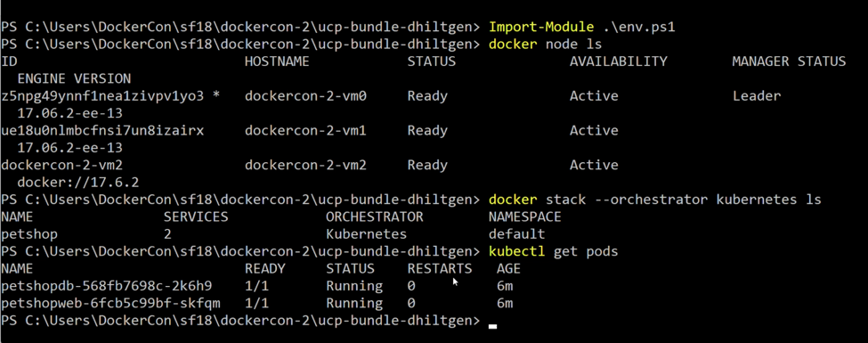This screenshot has width=868, height=343.
Task: Click the blinking cursor at the prompt
Action: (492, 326)
